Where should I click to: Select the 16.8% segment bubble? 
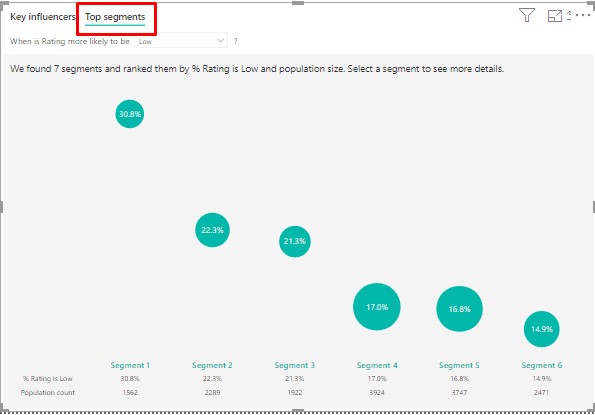(x=460, y=309)
